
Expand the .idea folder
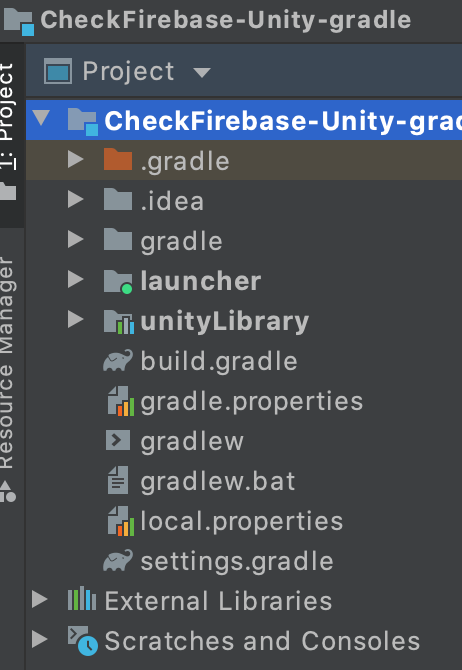point(76,200)
